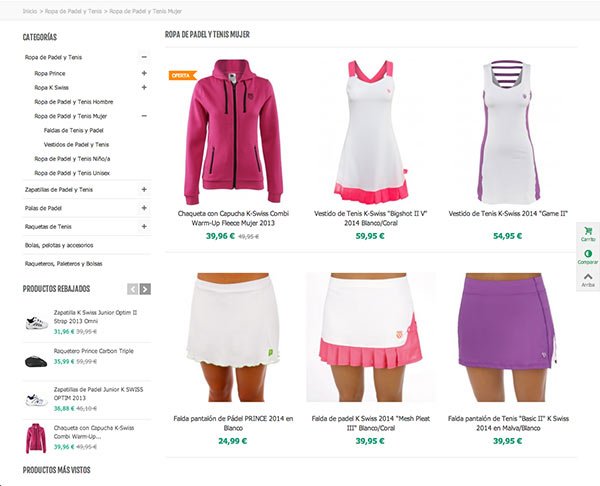Click the 59,95 € dress price
Screen dimensions: 600x486
click(370, 236)
